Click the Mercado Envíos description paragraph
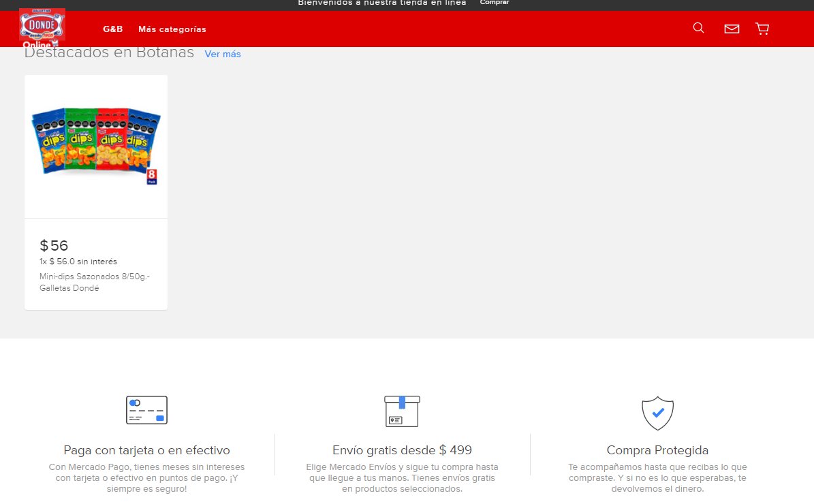The image size is (814, 504). tap(402, 478)
